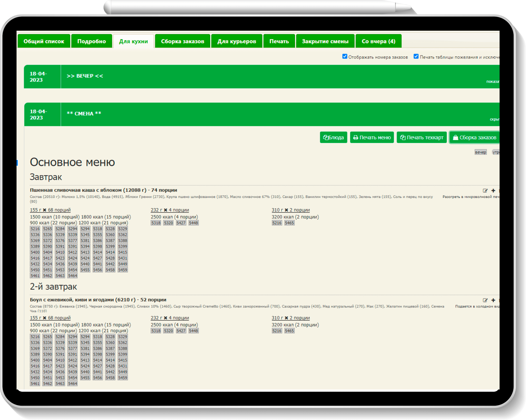Toggle the вечер filter tag
Image resolution: width=526 pixels, height=420 pixels.
pos(480,152)
